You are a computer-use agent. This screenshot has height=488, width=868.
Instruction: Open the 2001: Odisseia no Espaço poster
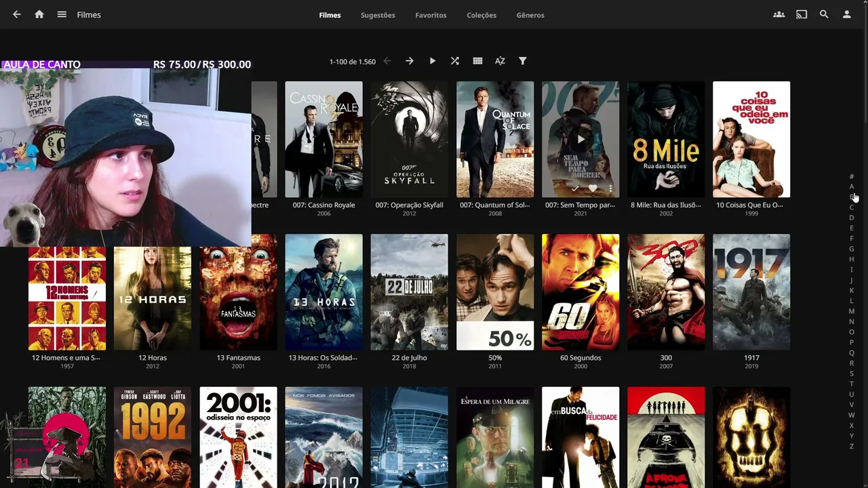click(x=239, y=437)
